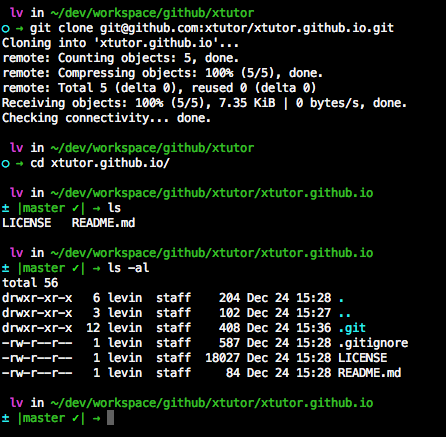Click the circle prompt symbol before git clone
Screen dimensions: 446x437
tap(6, 29)
